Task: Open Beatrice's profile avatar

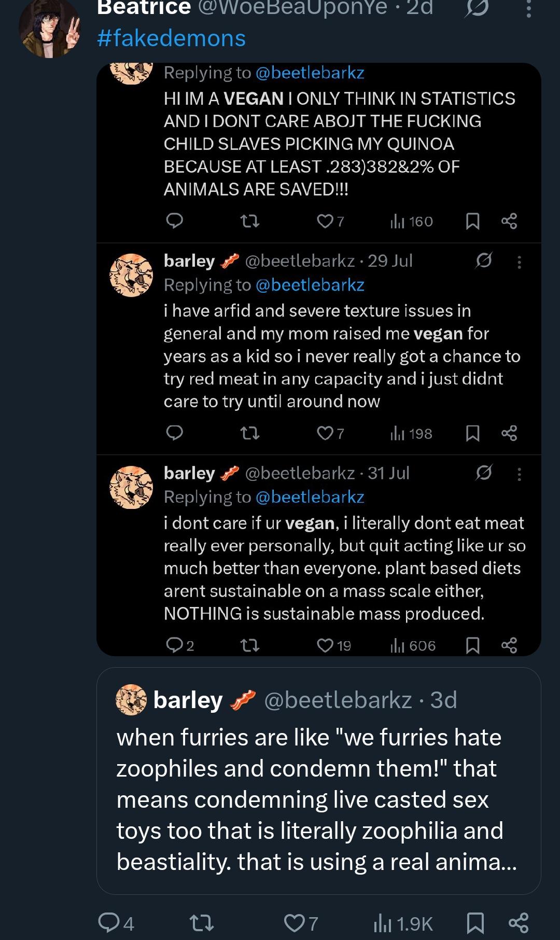Action: tap(50, 30)
